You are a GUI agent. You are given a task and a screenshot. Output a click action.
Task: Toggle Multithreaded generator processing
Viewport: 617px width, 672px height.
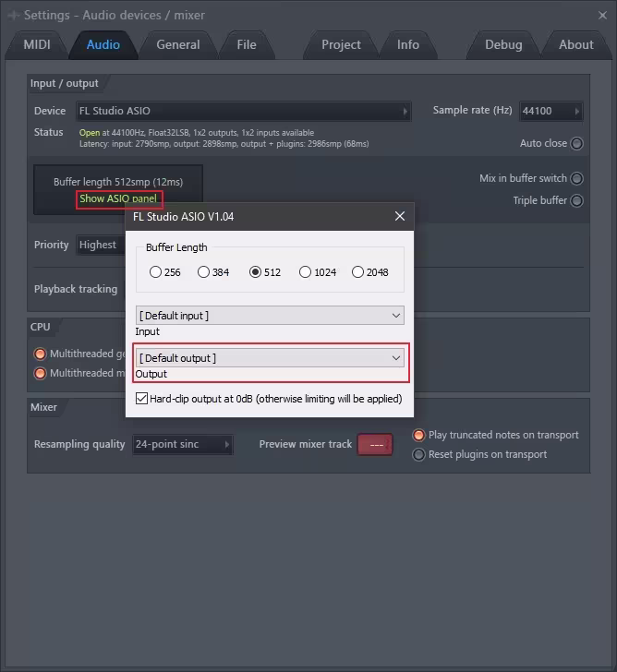tap(40, 354)
